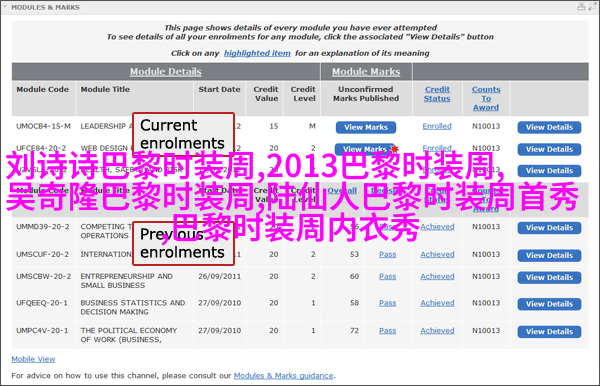View Details for UFCE84-20-2
This screenshot has height=386, width=600.
click(x=549, y=149)
